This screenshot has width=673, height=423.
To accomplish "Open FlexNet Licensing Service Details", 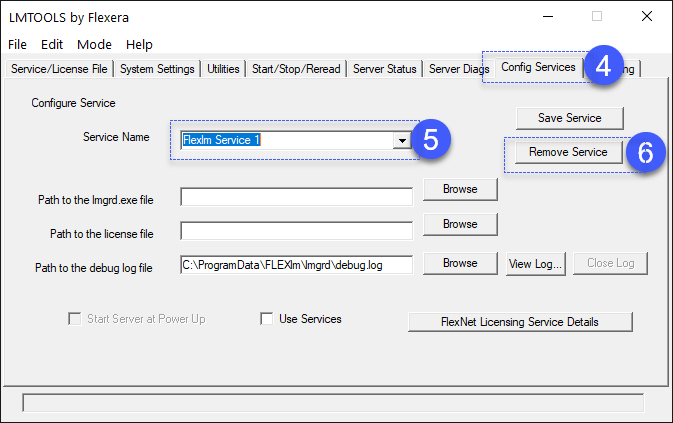I will 520,322.
